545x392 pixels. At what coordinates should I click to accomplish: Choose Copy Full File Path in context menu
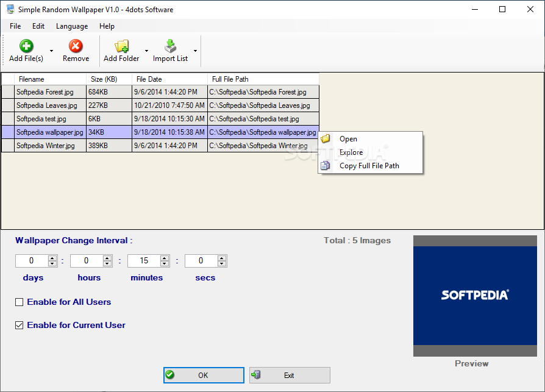(x=371, y=166)
